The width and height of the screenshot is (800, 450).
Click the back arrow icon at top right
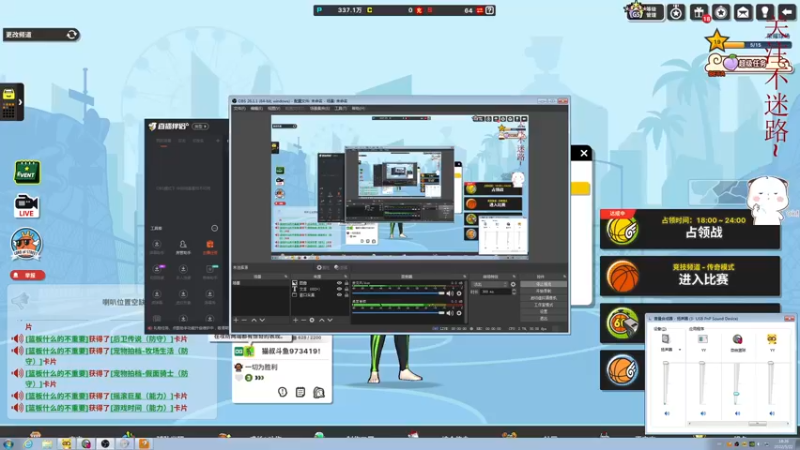(x=787, y=12)
